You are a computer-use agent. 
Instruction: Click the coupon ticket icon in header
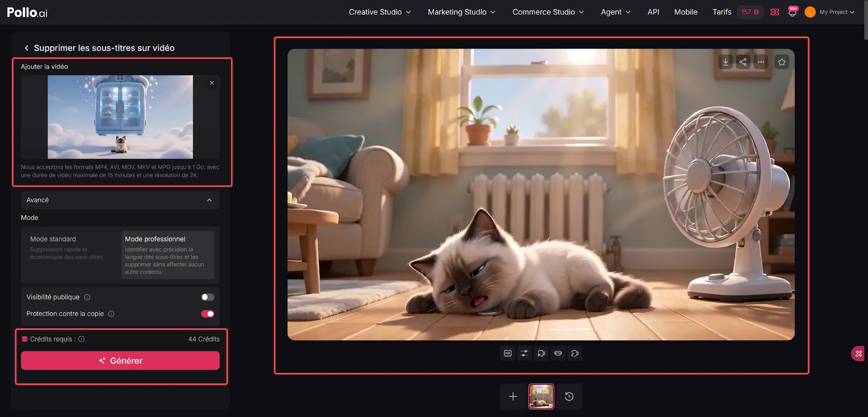775,12
